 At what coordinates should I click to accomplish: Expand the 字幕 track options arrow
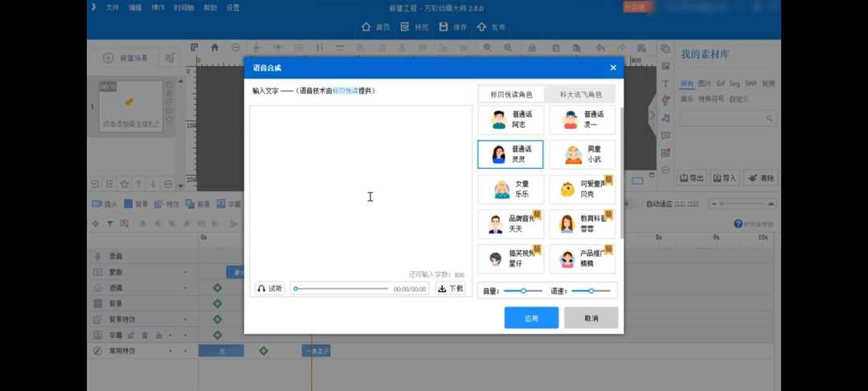pyautogui.click(x=186, y=335)
